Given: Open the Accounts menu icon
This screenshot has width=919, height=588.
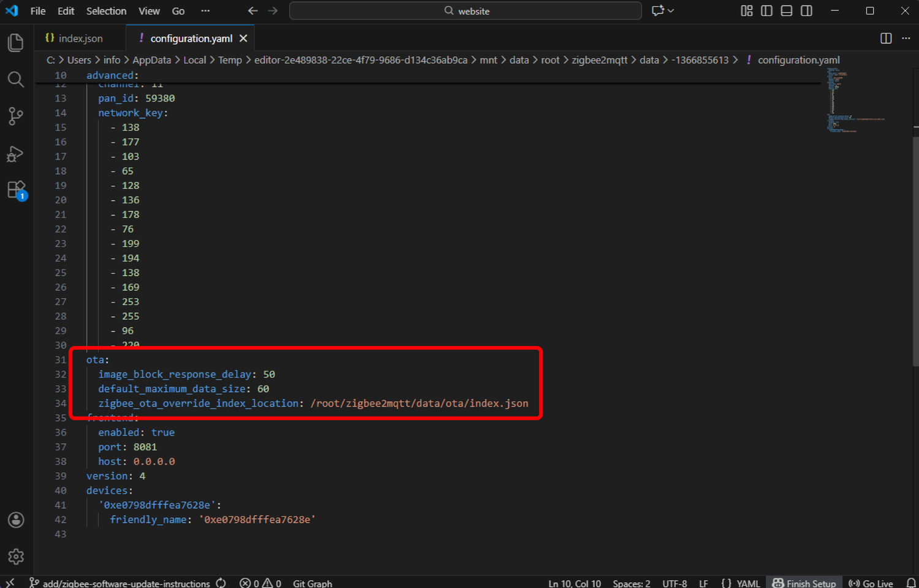Looking at the screenshot, I should pos(16,520).
